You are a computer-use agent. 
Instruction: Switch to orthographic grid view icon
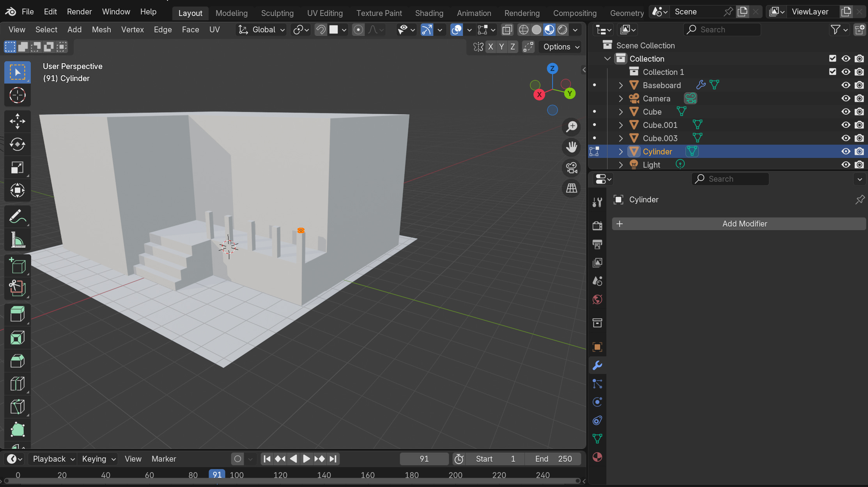point(572,188)
